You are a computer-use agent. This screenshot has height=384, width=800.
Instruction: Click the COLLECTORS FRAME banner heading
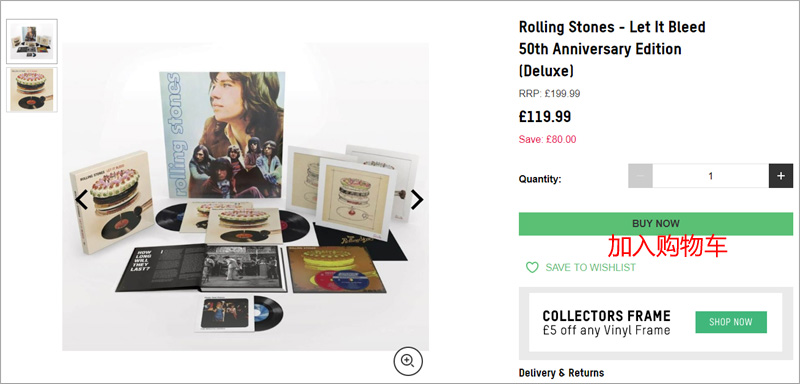pyautogui.click(x=606, y=316)
